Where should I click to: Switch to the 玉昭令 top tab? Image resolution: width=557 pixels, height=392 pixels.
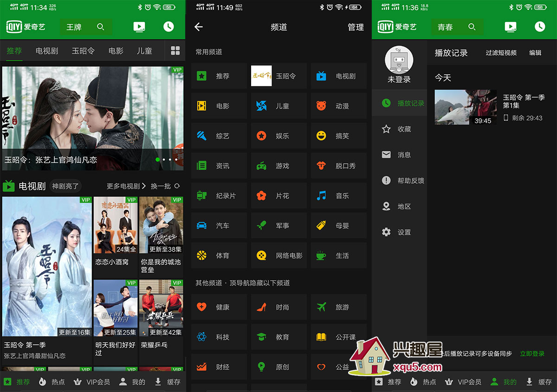click(x=83, y=51)
